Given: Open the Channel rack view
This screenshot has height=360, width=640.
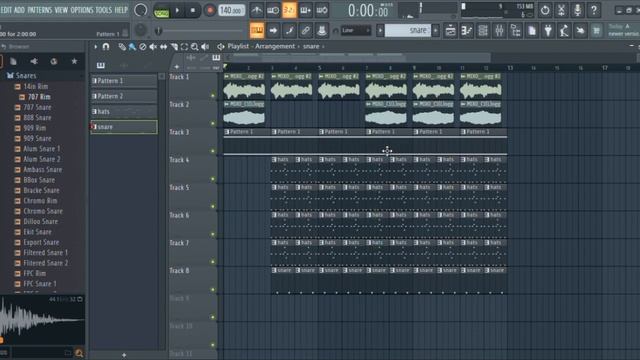Looking at the screenshot, I should (483, 30).
